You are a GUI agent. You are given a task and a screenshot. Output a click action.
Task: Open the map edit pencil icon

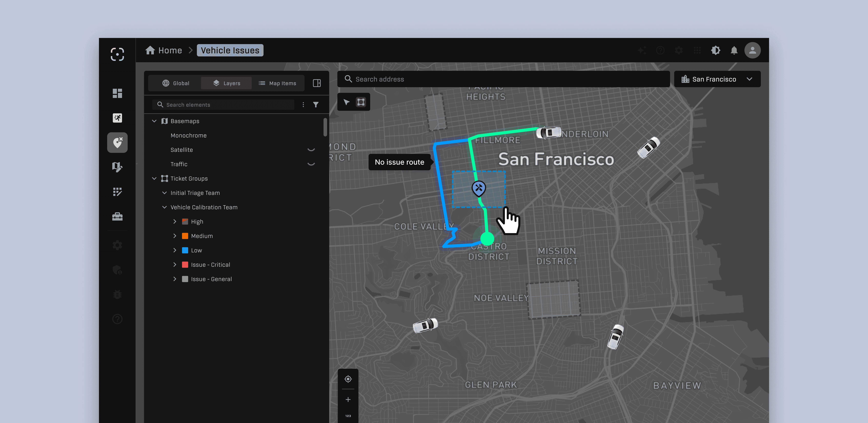(x=117, y=167)
